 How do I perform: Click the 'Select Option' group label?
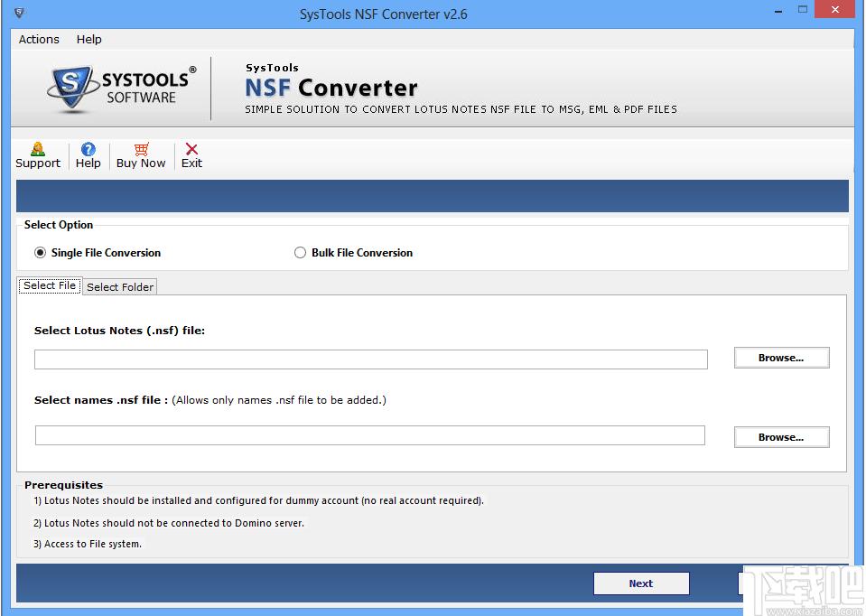click(x=59, y=225)
